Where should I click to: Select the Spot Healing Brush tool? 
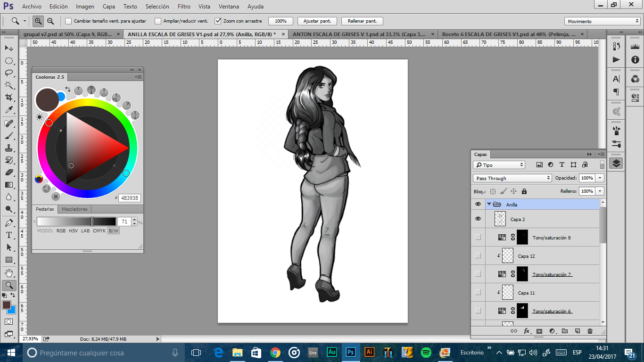[9, 123]
